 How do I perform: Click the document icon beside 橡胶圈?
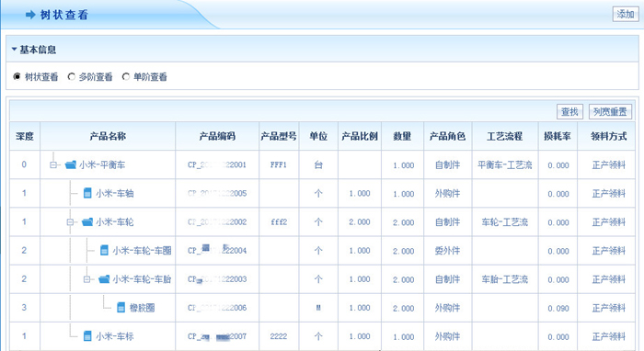tap(121, 308)
